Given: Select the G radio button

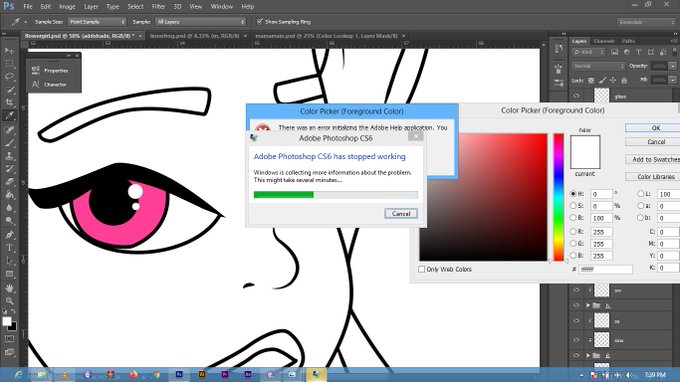Looking at the screenshot, I should (x=573, y=243).
